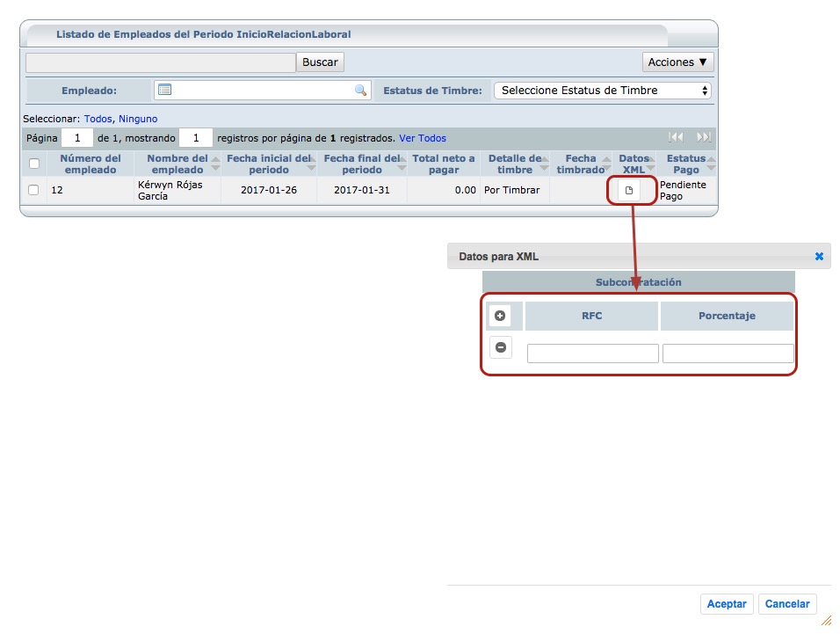This screenshot has height=634, width=840.
Task: Click the Ninguno selection link
Action: (x=138, y=119)
